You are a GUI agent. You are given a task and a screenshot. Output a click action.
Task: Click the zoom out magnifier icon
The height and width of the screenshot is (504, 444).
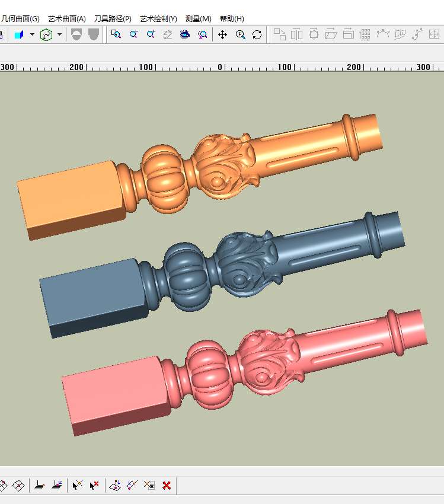[x=133, y=34]
